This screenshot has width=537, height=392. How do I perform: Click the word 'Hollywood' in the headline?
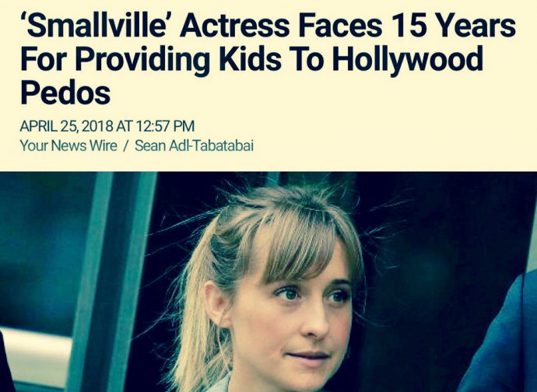(x=407, y=60)
